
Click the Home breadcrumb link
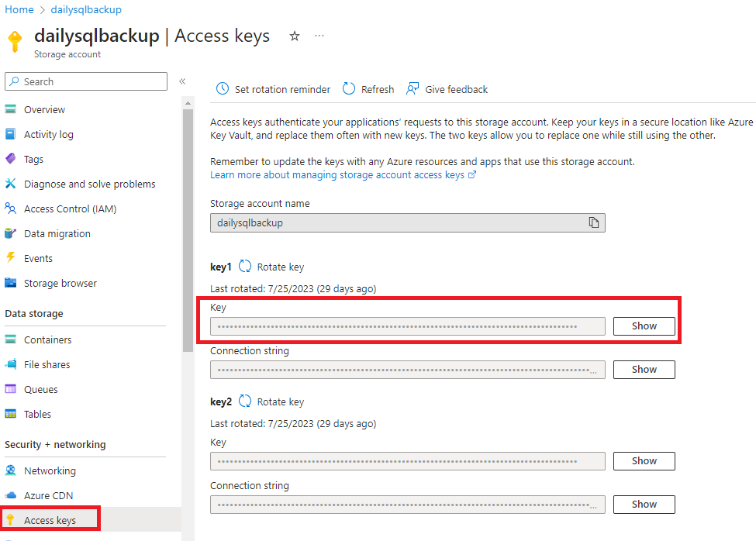pos(19,9)
